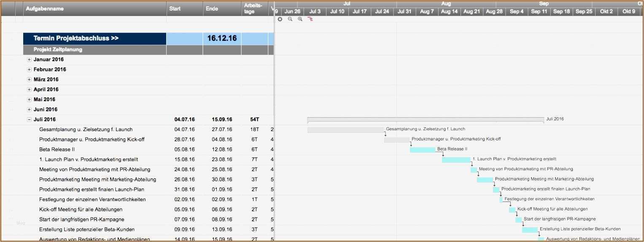This screenshot has height=242, width=644.
Task: Select the Produktmarketing Meeting mit Marketing-Abteilung Gantt bar
Action: coord(485,180)
